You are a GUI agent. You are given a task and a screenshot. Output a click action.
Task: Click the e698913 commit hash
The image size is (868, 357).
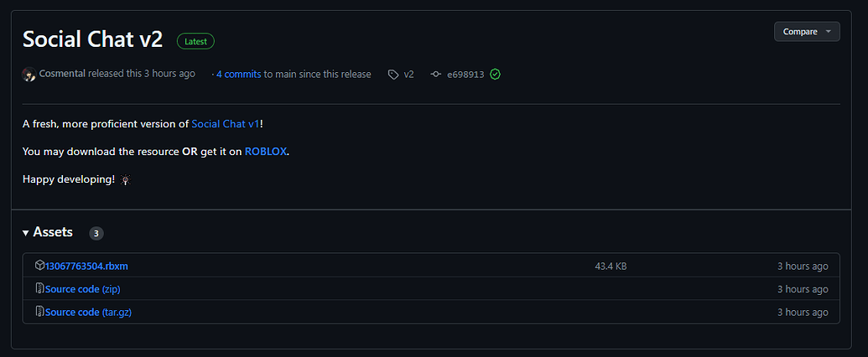coord(465,74)
